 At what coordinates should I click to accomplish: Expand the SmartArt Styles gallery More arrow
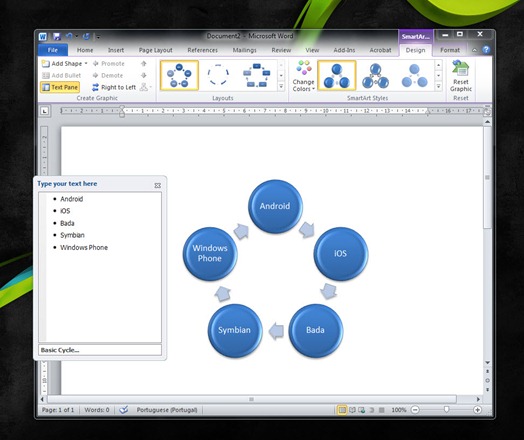click(438, 87)
